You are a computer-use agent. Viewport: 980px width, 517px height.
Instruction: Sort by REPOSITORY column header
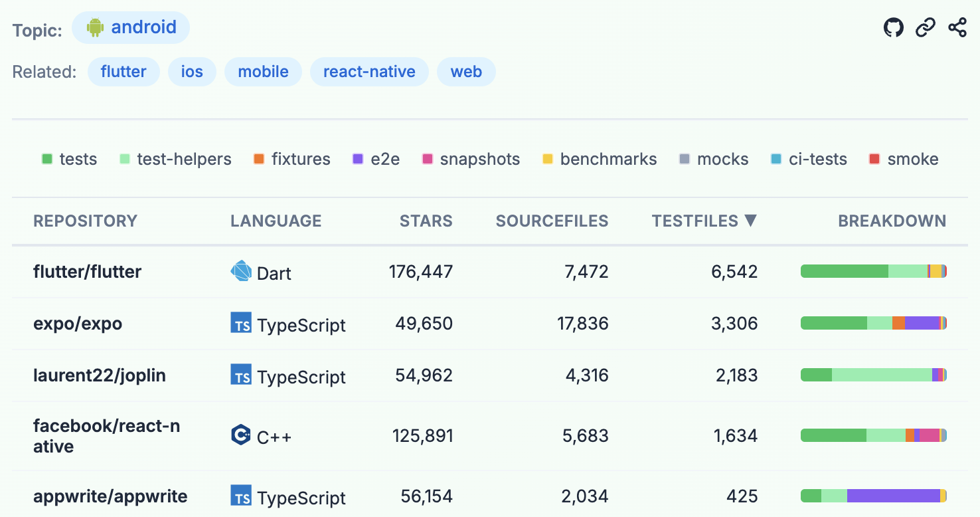[86, 221]
